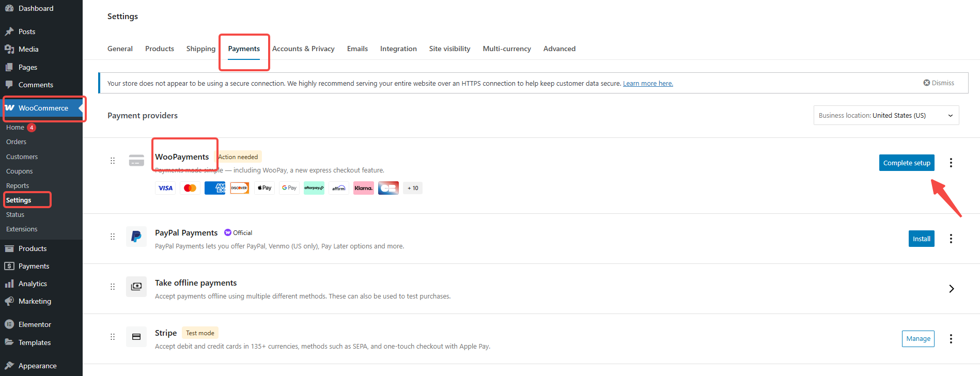
Task: Install PayPal Payments
Action: tap(921, 239)
